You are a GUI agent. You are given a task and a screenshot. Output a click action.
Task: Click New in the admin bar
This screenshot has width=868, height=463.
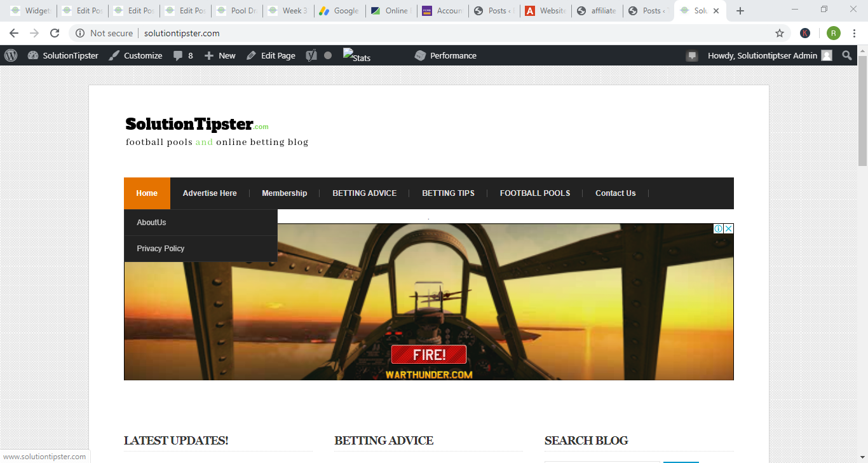coord(220,55)
